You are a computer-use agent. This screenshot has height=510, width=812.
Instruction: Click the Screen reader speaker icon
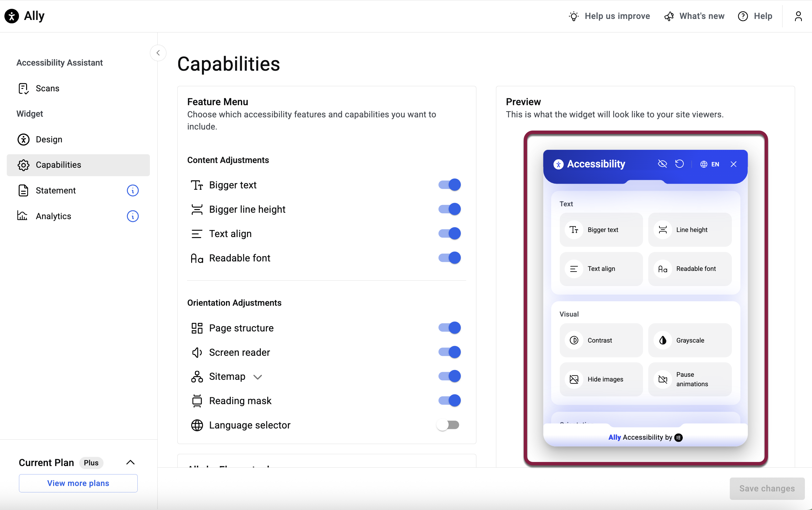(x=197, y=352)
